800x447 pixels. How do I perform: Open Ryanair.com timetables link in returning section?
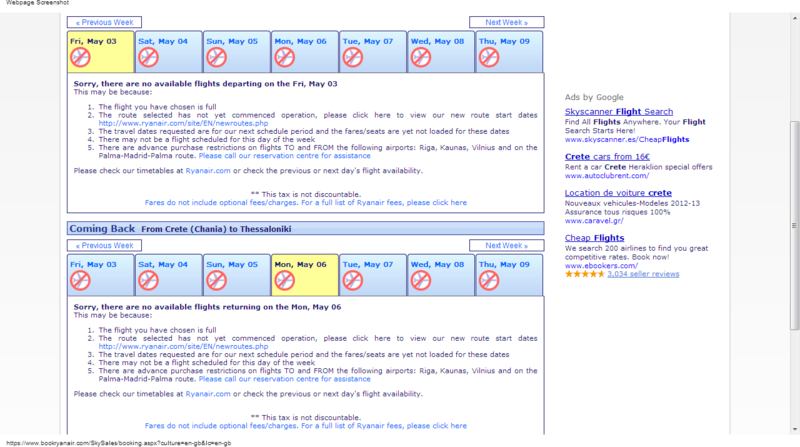click(x=208, y=393)
